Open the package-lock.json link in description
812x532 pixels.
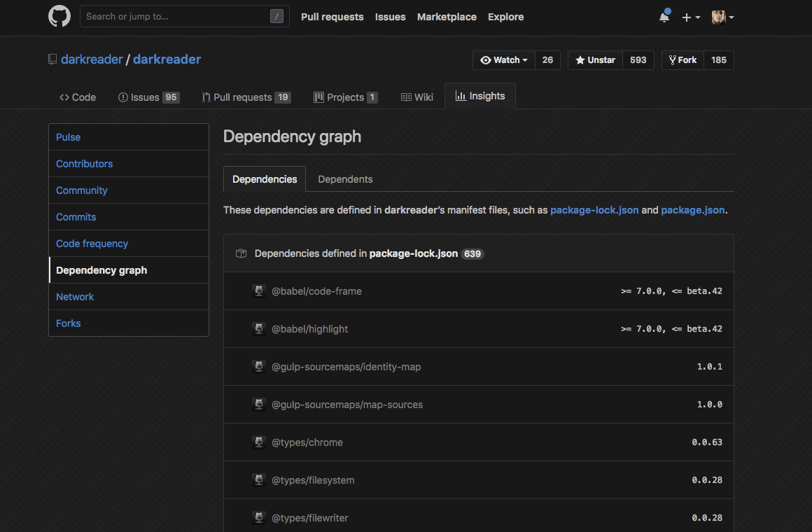coord(594,210)
